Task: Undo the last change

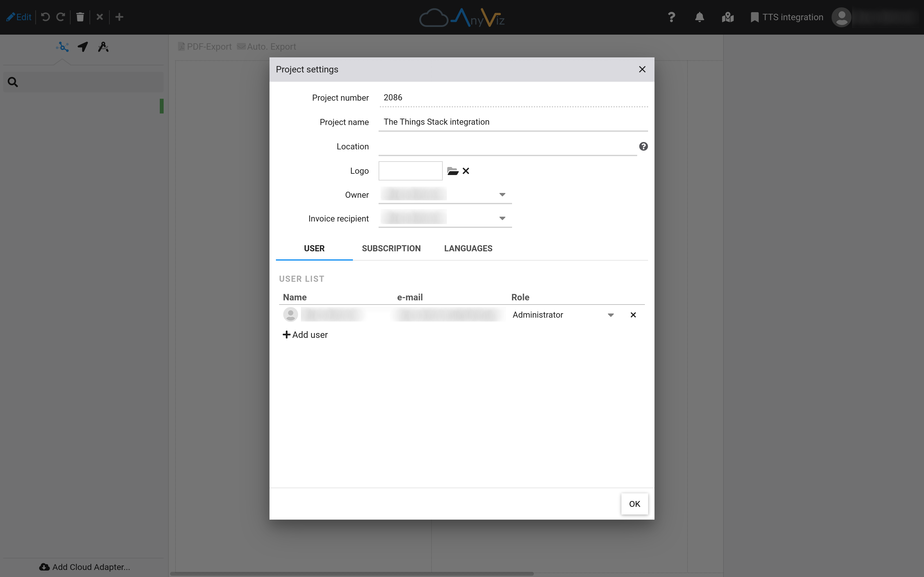Action: click(x=46, y=17)
